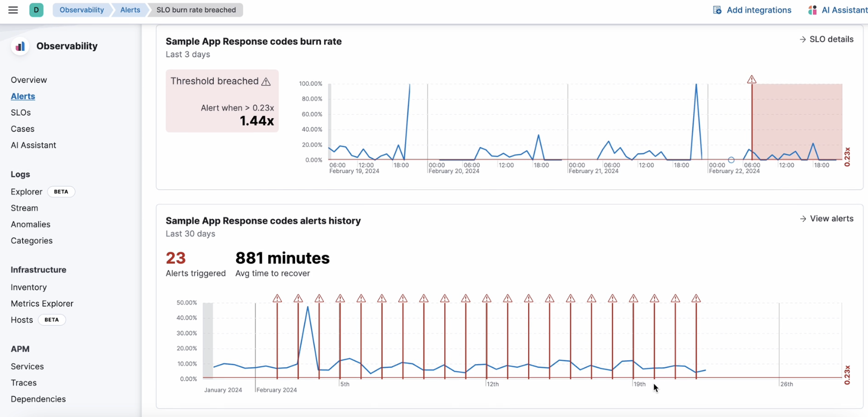Click the alert marker above the 19th tick
The width and height of the screenshot is (868, 417).
click(633, 298)
